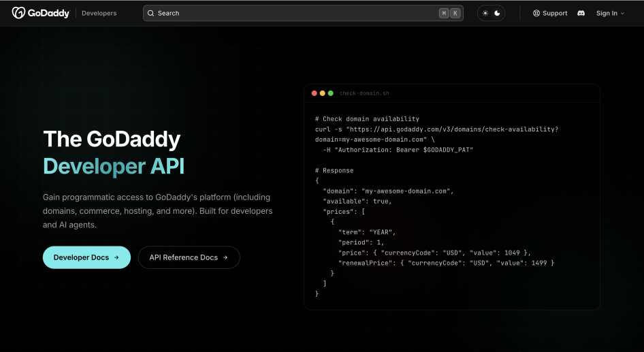644x352 pixels.
Task: Click the red dot in code window
Action: click(315, 93)
